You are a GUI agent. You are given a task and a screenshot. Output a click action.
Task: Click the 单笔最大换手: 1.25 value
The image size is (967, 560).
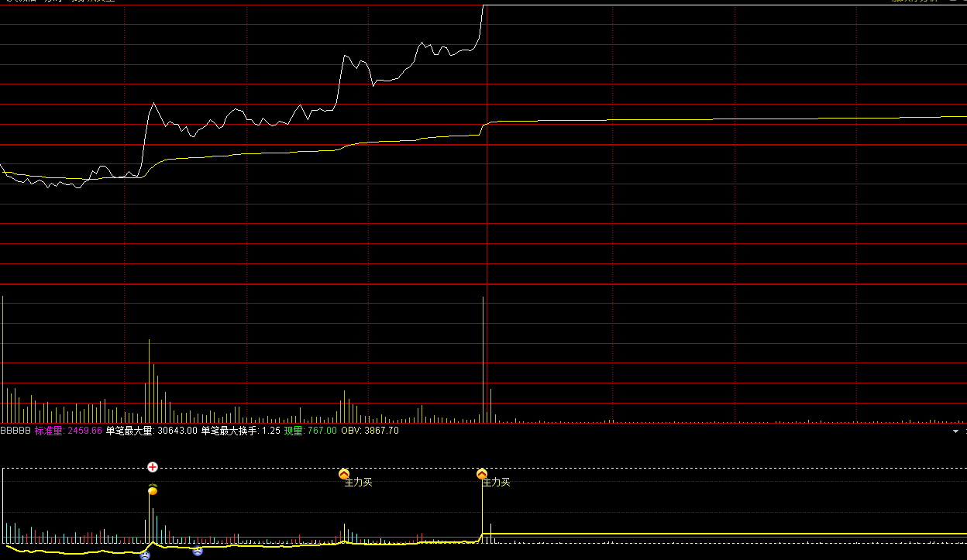(x=240, y=431)
